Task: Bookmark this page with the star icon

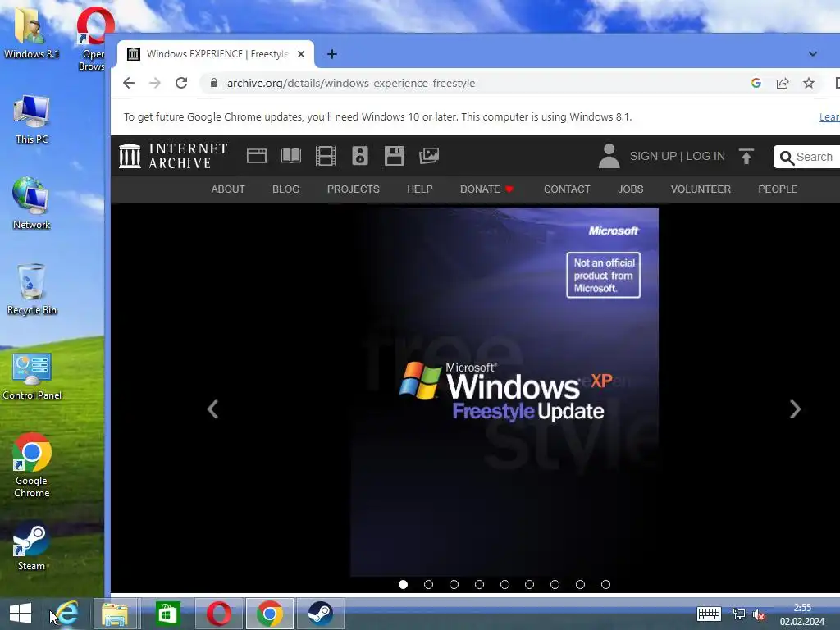Action: coord(808,83)
